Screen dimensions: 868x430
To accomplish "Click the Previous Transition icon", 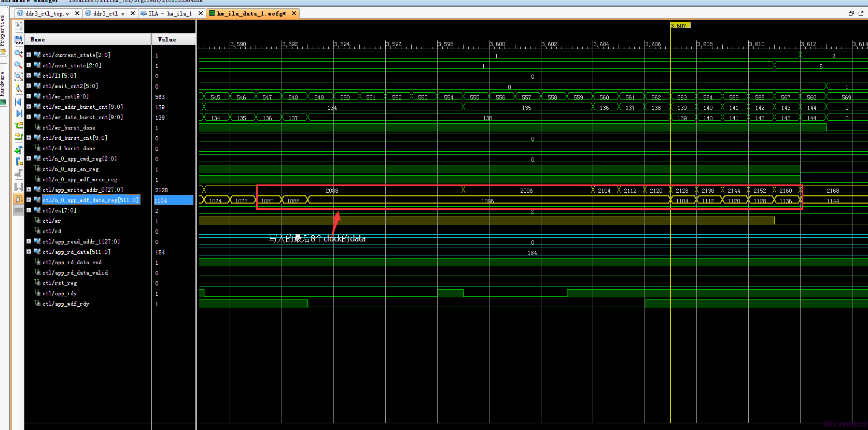I will [x=19, y=125].
